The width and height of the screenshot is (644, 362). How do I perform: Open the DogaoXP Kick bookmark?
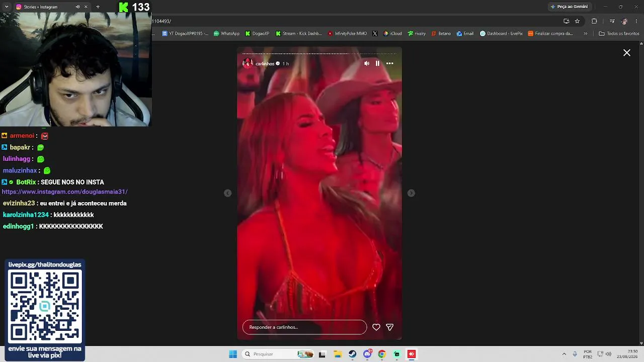(x=257, y=34)
